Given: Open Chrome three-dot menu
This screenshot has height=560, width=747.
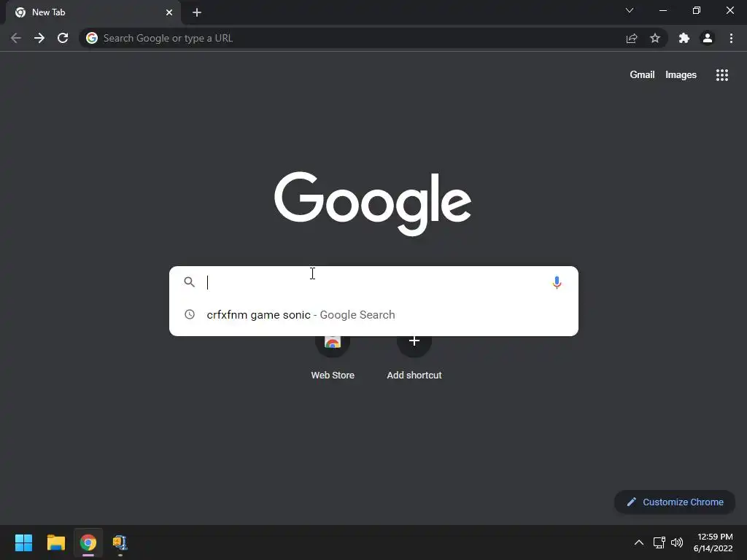Looking at the screenshot, I should coord(731,38).
